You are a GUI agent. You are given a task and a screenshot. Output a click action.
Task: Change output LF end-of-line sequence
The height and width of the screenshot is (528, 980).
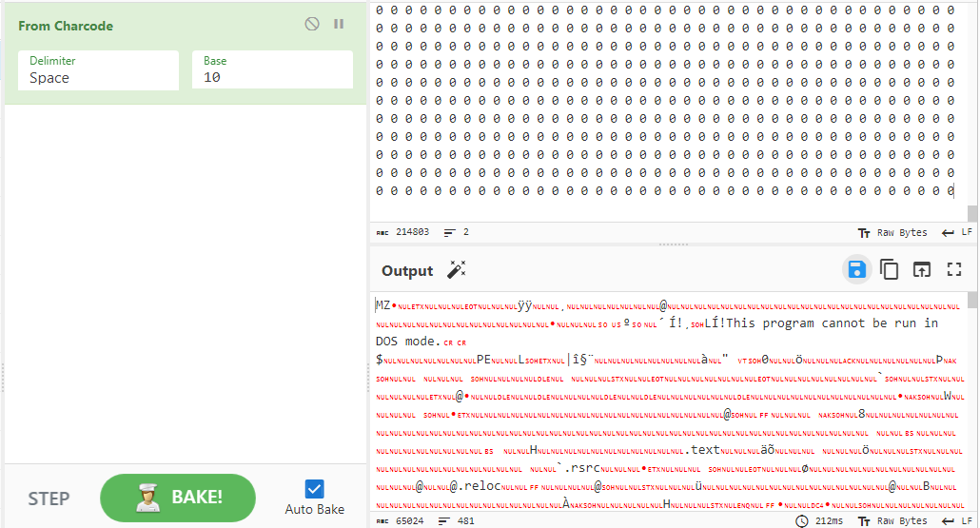[956, 520]
